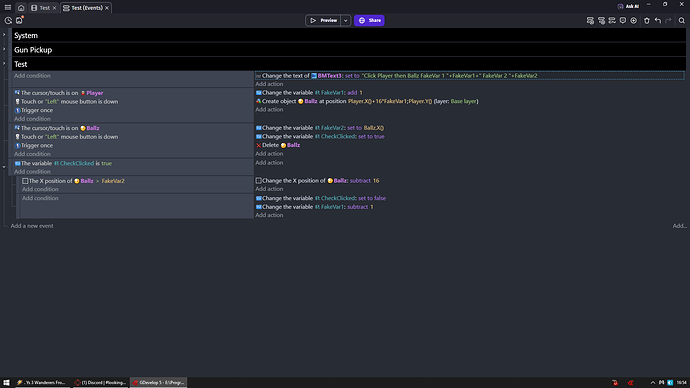The height and width of the screenshot is (388, 690).
Task: Delete selected event with trash icon
Action: tap(646, 20)
